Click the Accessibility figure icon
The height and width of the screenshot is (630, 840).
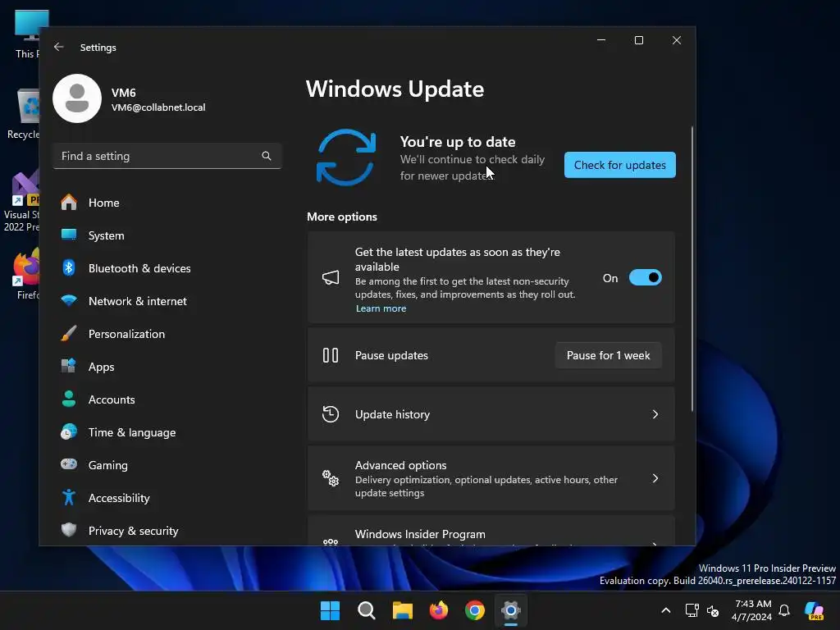point(69,498)
